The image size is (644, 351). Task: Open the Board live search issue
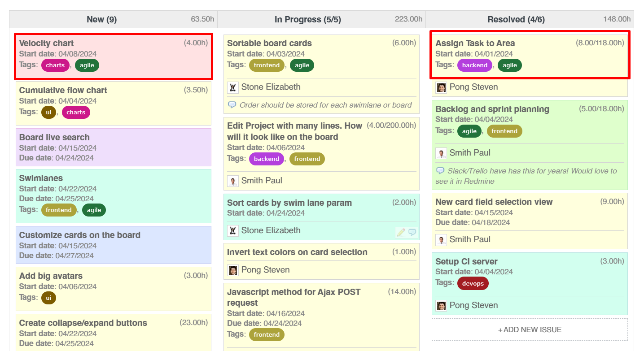point(54,137)
